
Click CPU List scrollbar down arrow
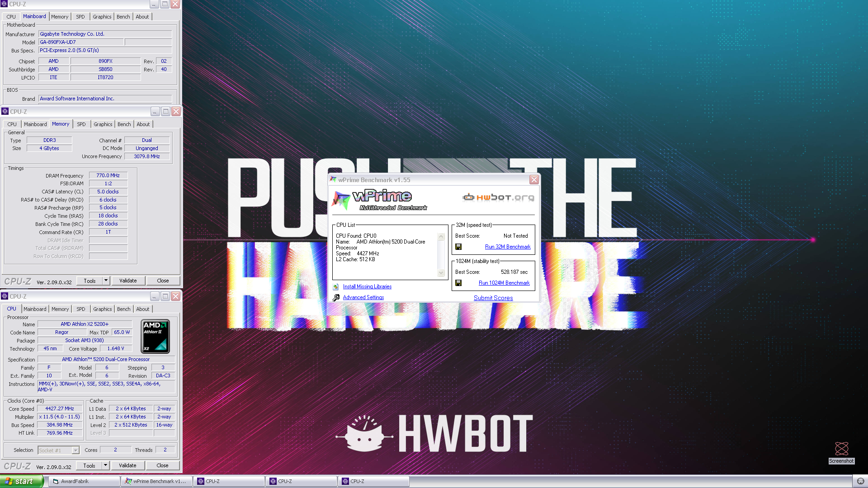(441, 273)
